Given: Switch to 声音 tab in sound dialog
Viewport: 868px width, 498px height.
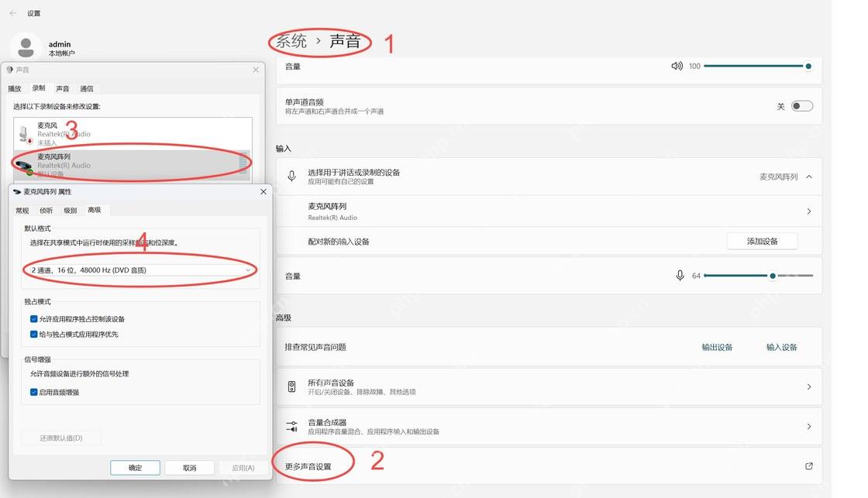Looking at the screenshot, I should pos(63,88).
